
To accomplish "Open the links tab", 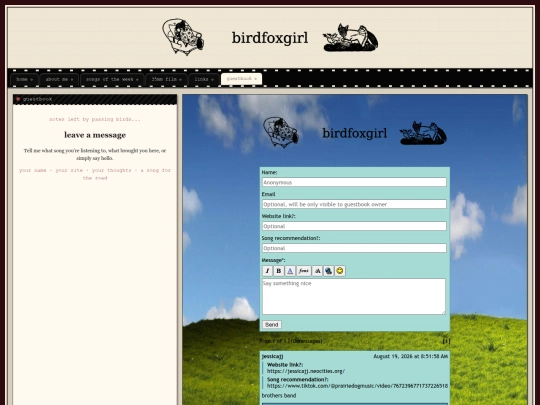I will (204, 79).
